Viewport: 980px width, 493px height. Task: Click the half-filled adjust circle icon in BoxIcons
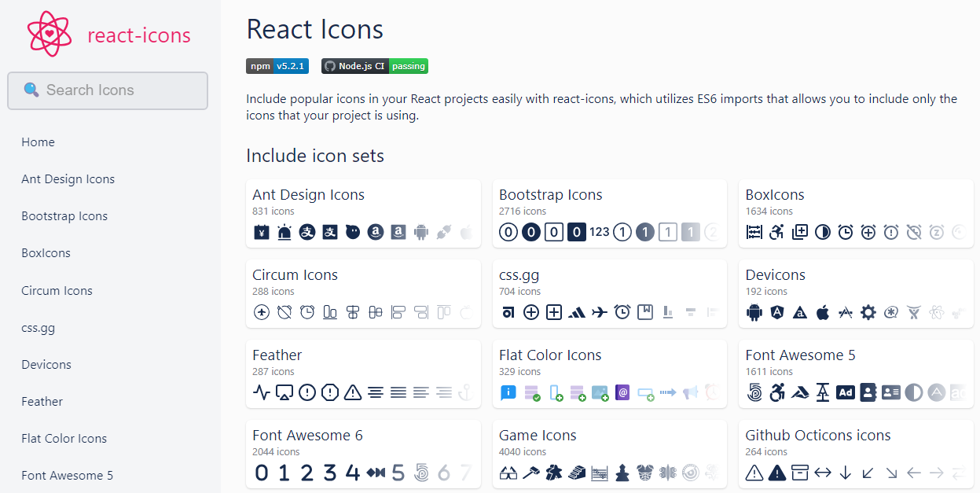(823, 232)
